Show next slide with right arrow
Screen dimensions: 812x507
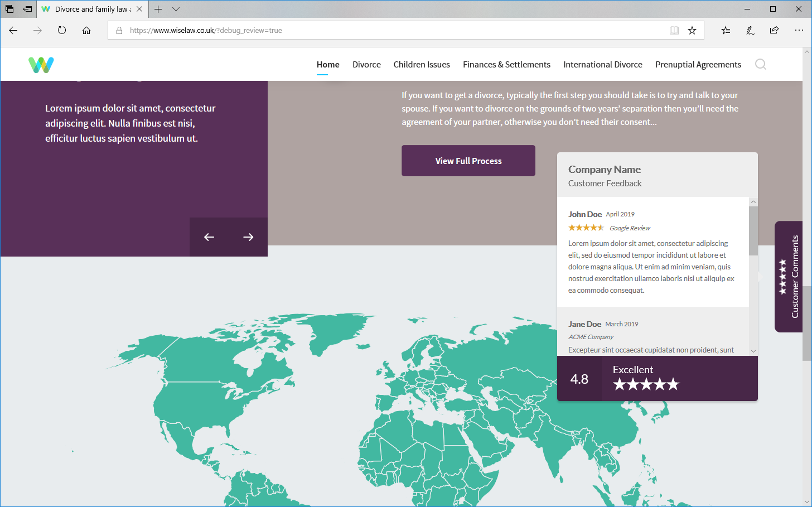[x=248, y=237]
